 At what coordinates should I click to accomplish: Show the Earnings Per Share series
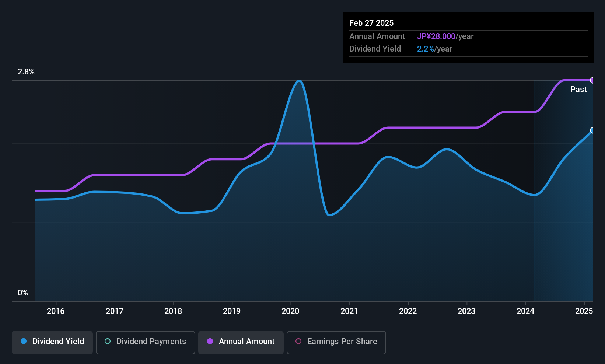pos(336,343)
